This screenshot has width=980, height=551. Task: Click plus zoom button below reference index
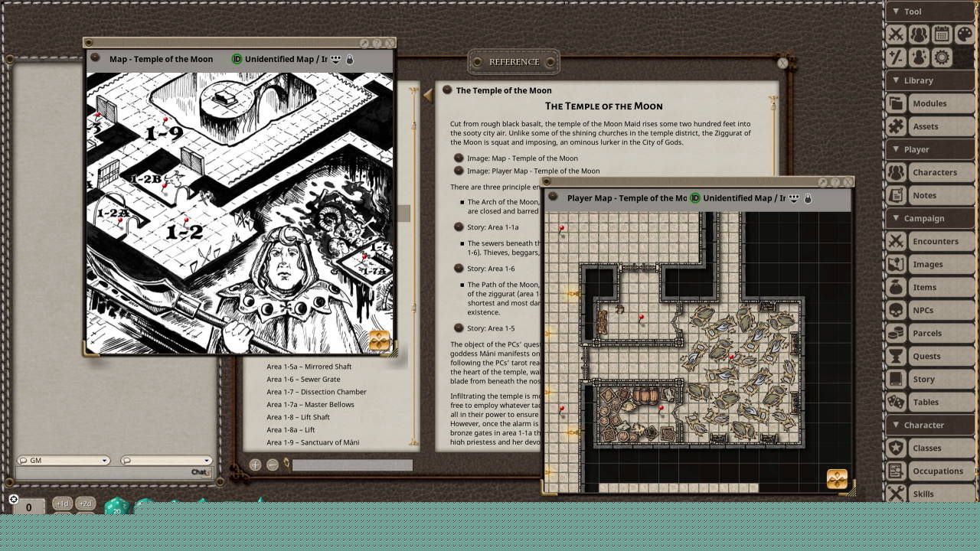click(256, 465)
